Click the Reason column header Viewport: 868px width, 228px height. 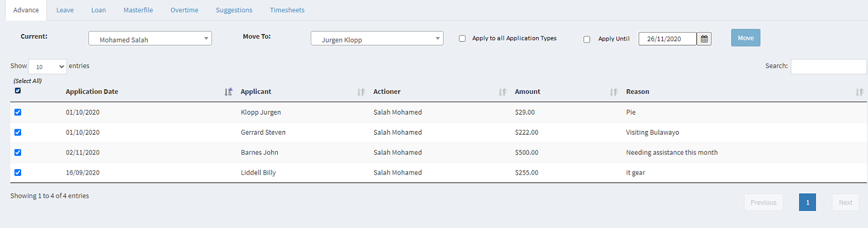[637, 92]
